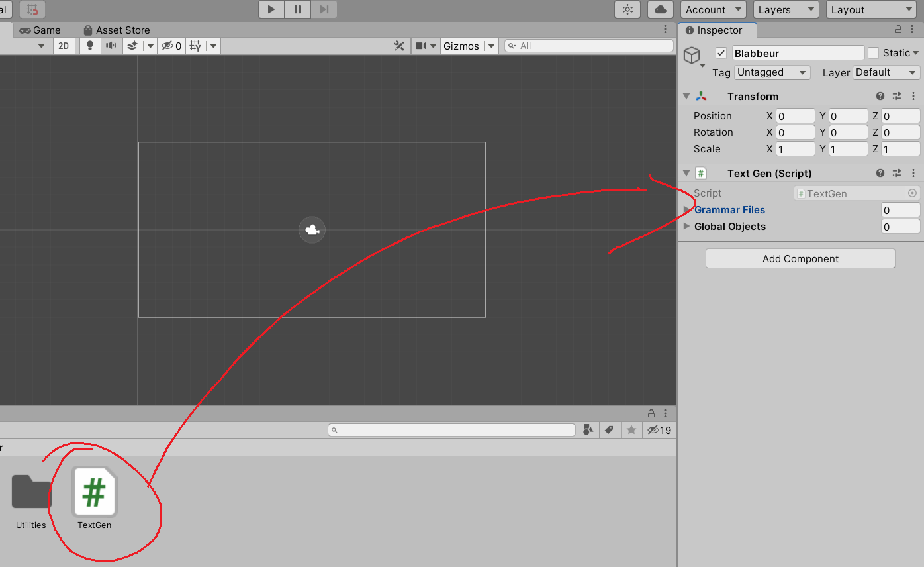
Task: Click the Position X field
Action: coord(795,116)
